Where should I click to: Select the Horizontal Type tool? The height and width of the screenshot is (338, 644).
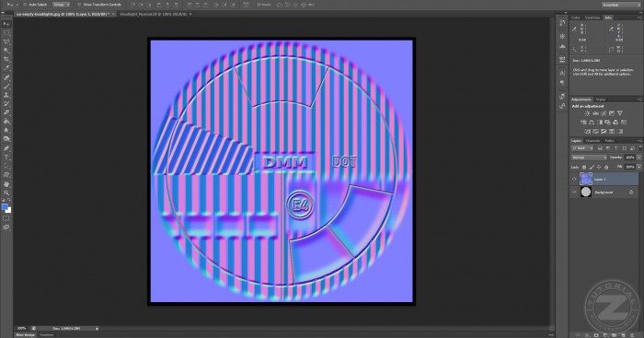pyautogui.click(x=6, y=157)
